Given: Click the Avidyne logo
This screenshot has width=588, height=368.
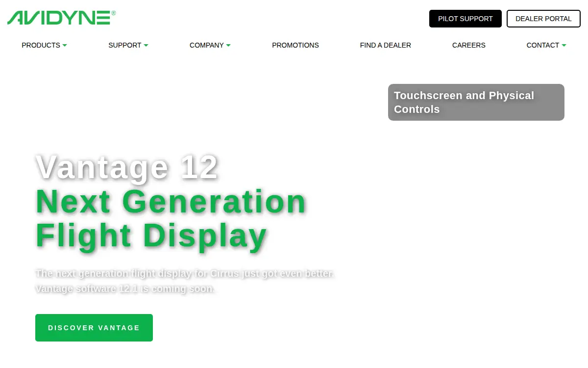Looking at the screenshot, I should click(x=61, y=18).
